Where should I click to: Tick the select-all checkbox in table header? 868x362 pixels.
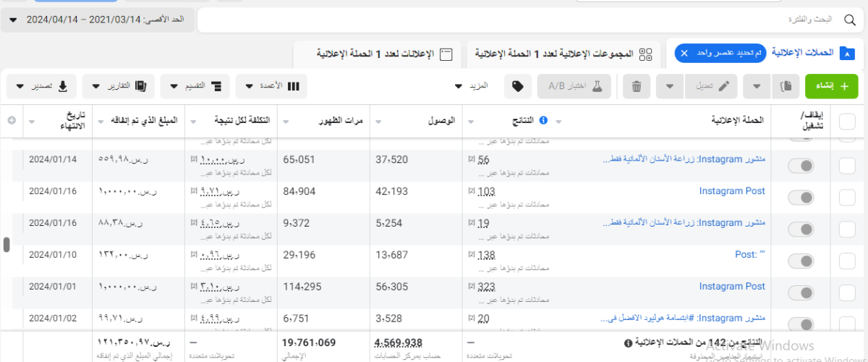coord(847,122)
